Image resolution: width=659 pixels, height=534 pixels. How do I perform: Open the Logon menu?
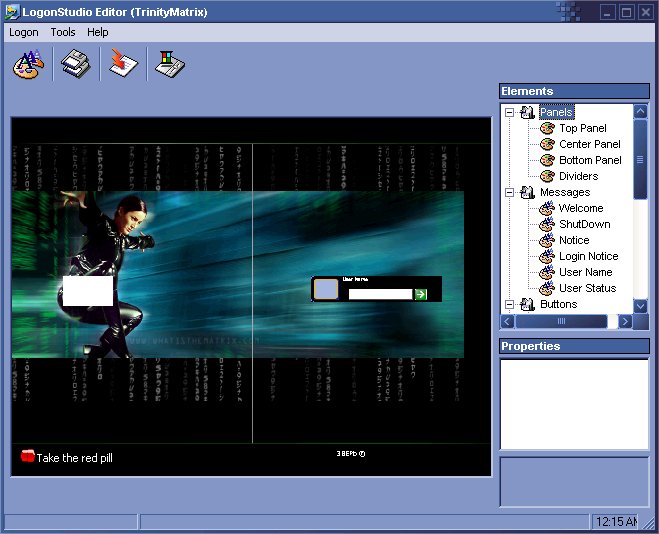coord(24,32)
